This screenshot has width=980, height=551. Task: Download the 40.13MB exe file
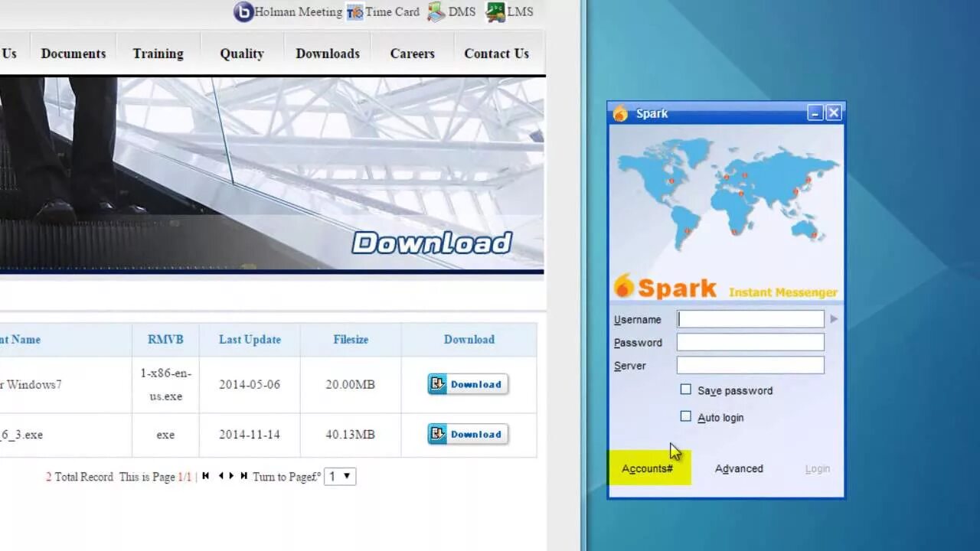pos(468,434)
